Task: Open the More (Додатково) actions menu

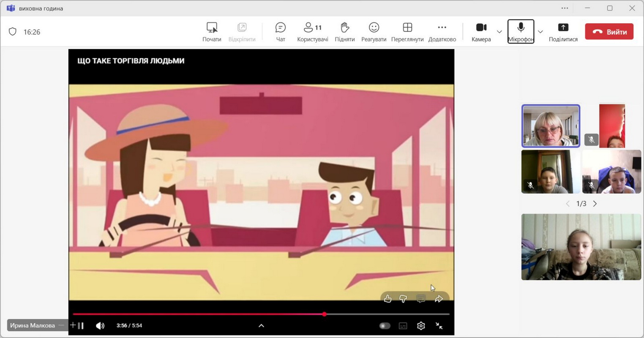Action: click(442, 32)
